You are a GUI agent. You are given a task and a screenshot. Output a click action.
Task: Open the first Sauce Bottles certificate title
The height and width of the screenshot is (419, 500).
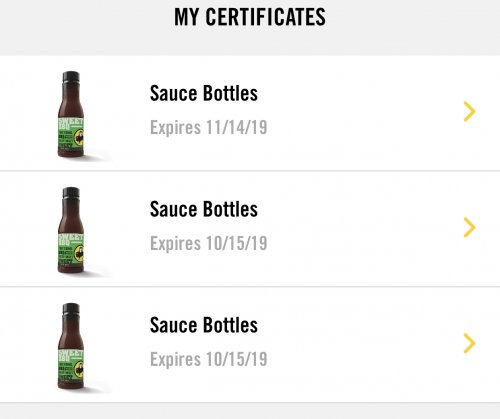coord(204,93)
